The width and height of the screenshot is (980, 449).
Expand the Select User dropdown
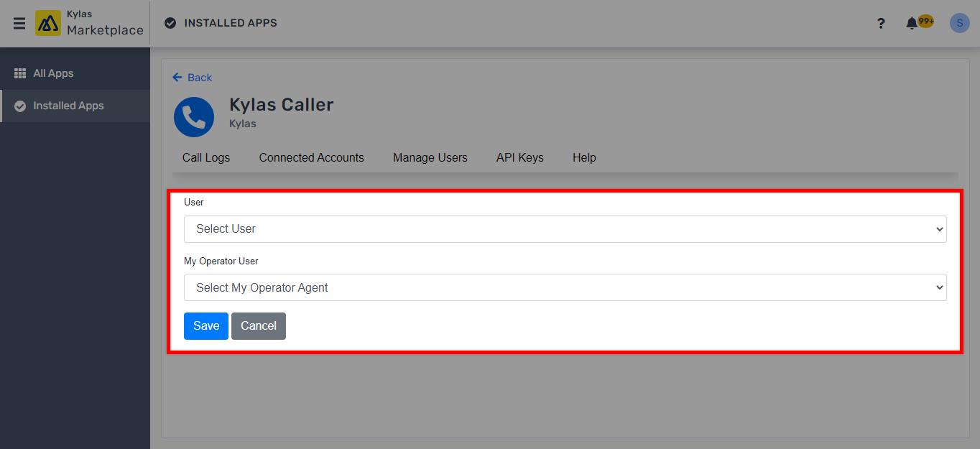565,228
